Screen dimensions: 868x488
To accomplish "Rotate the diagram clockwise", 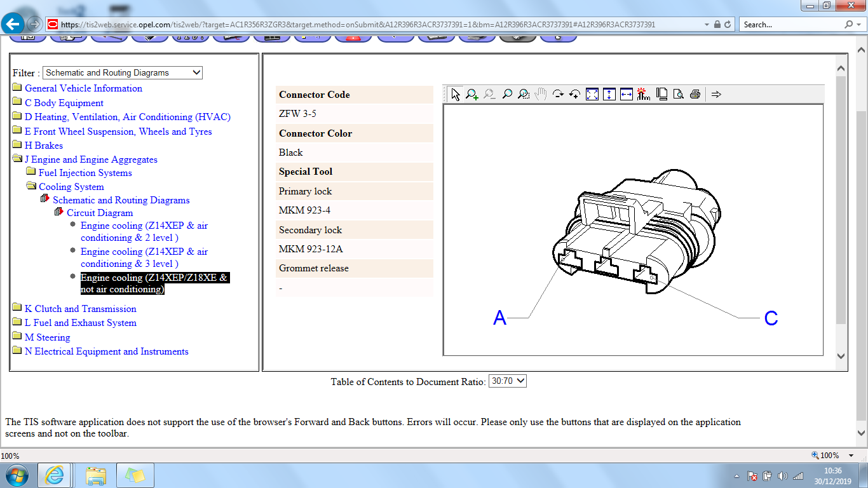I will click(x=558, y=94).
